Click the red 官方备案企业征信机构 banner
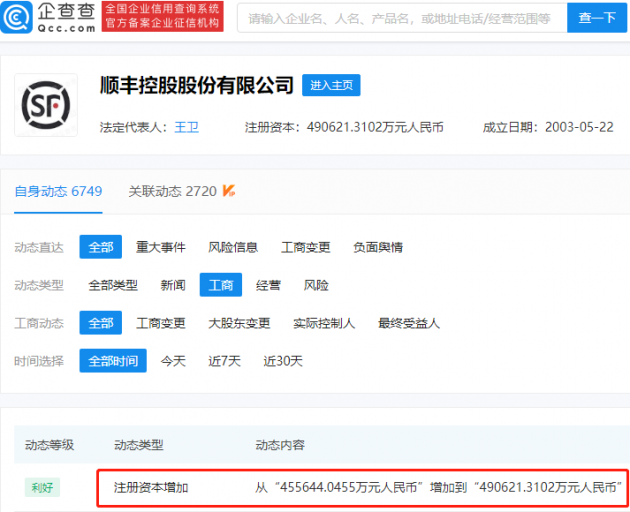630x512 pixels. point(162,16)
